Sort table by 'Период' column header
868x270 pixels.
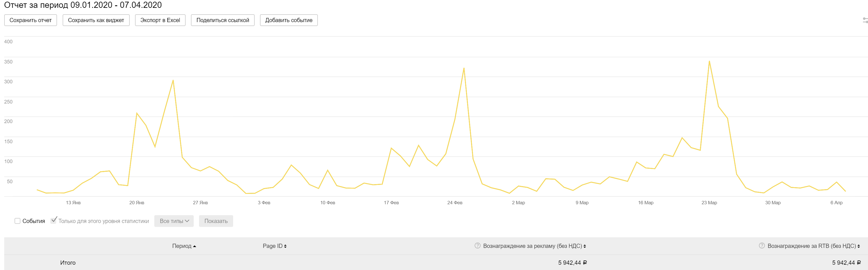coord(182,246)
